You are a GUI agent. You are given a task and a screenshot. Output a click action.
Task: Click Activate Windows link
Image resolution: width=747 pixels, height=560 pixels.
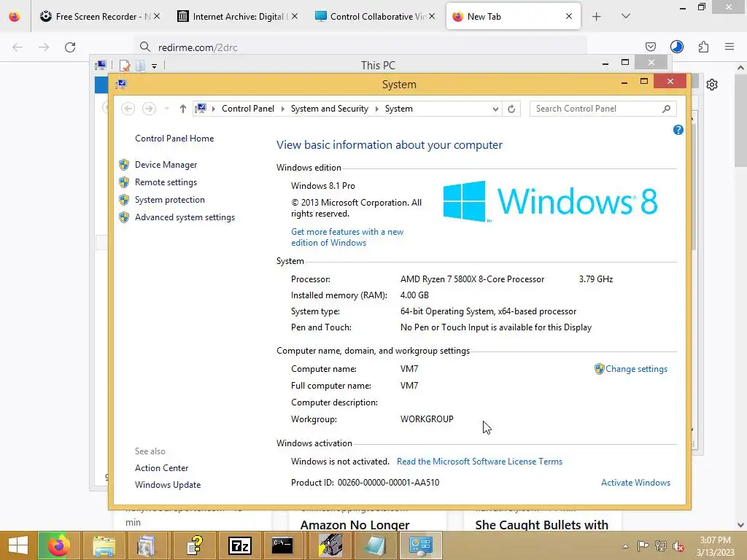pyautogui.click(x=635, y=483)
